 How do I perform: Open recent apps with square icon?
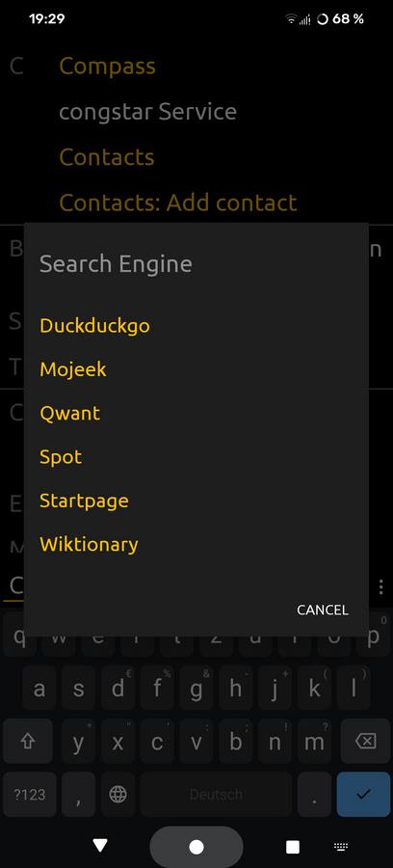coord(293,847)
